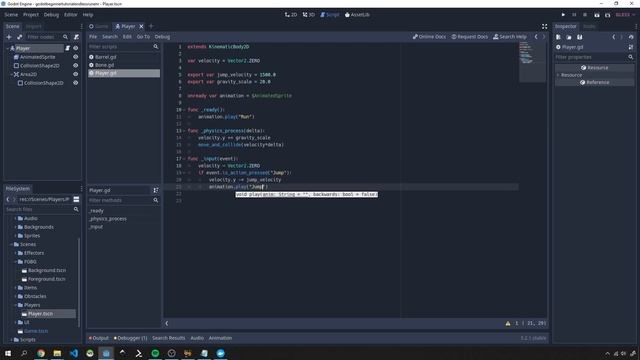The image size is (640, 360).
Task: Switch to Node dock tab
Action: tap(589, 26)
